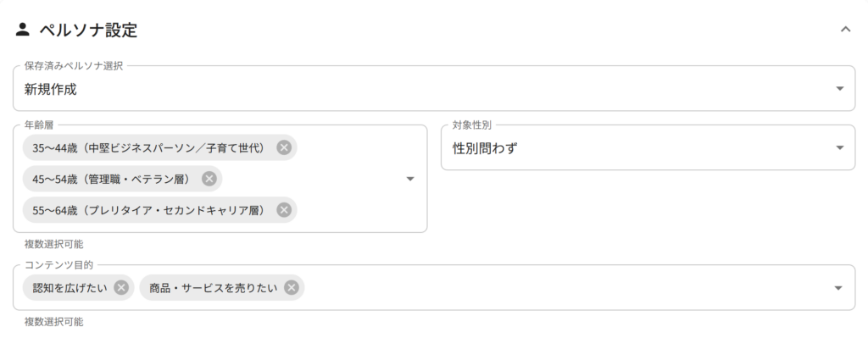
Task: Open the コンテンツ目的 dropdown arrow
Action: [x=838, y=288]
